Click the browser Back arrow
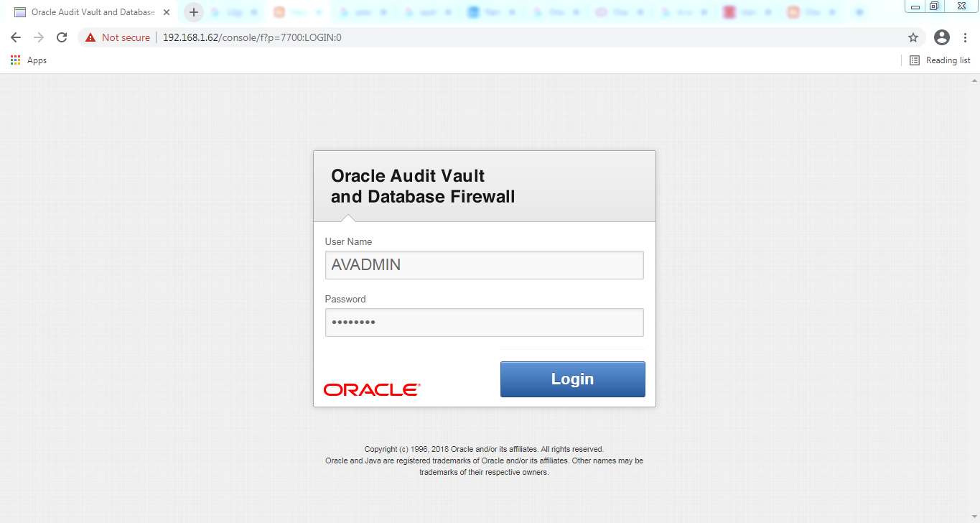Screen dimensions: 980x523 tap(16, 37)
